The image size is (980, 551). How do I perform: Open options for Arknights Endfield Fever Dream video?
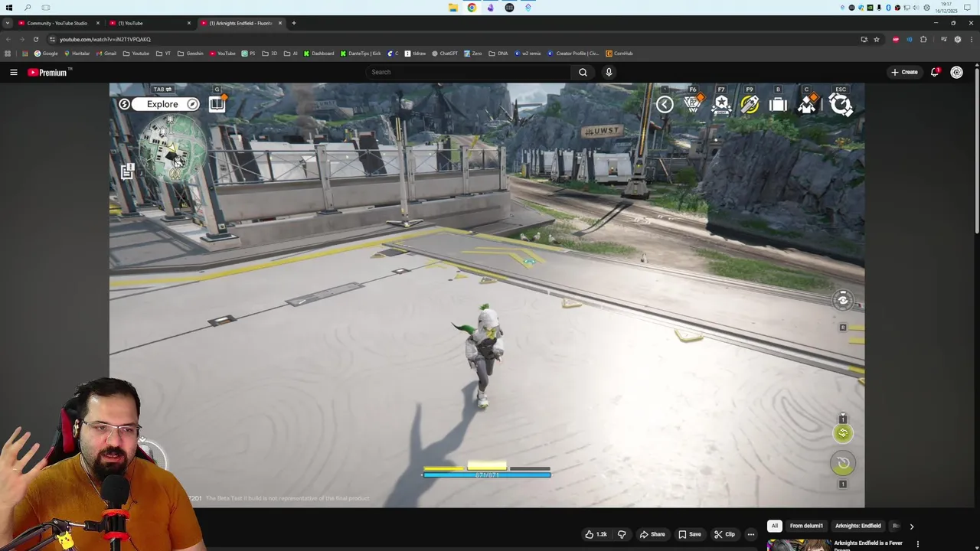coord(917,544)
